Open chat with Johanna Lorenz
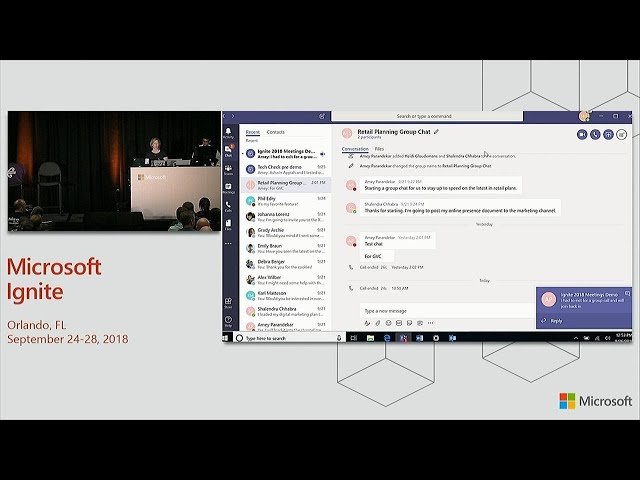This screenshot has height=480, width=640. 286,217
